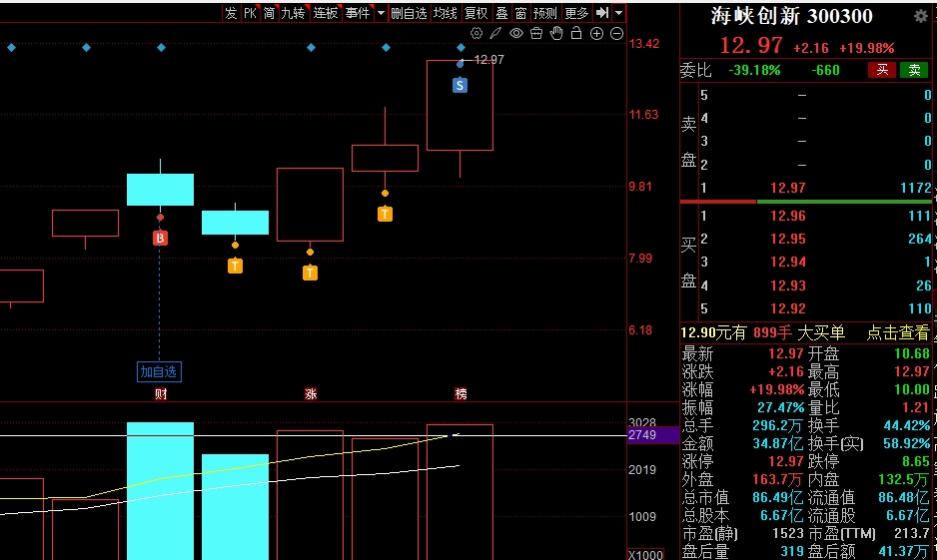Click the 金额 34.87亿 value
The image size is (937, 560).
(x=778, y=443)
